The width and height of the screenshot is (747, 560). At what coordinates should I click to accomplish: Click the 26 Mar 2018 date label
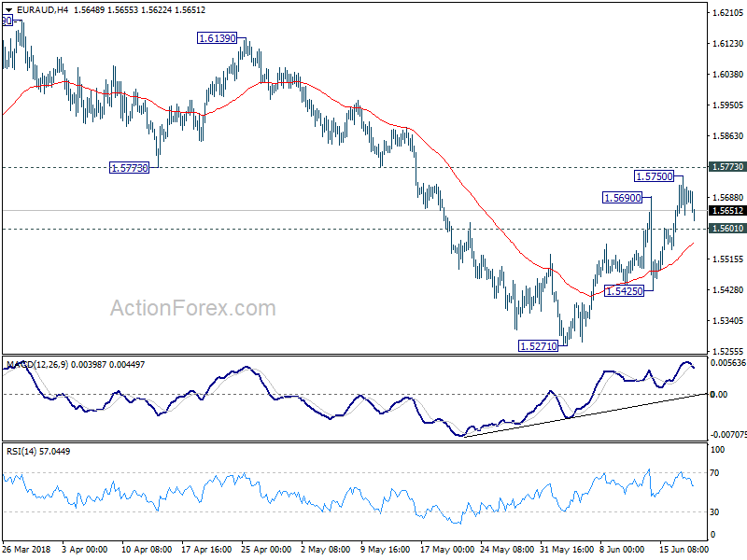point(26,549)
